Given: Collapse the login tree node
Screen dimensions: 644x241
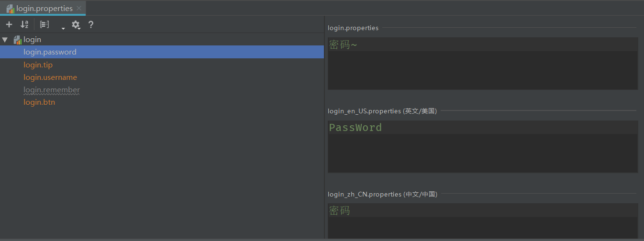Looking at the screenshot, I should click(5, 40).
